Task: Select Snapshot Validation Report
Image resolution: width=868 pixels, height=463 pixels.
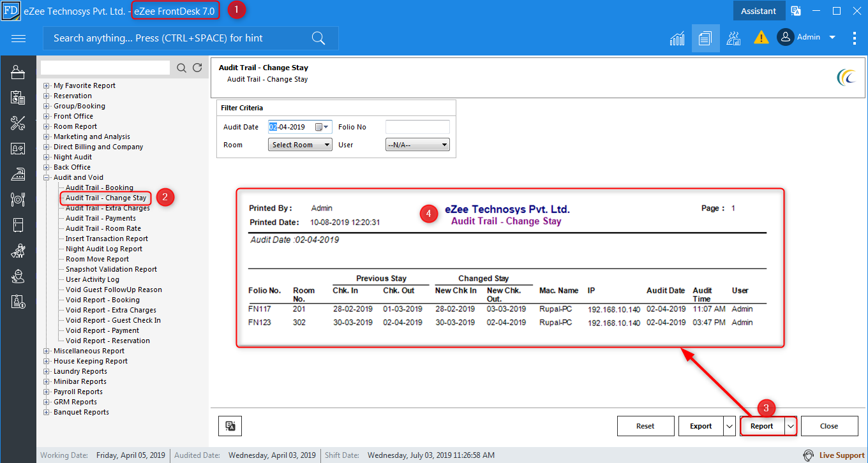Action: point(111,269)
